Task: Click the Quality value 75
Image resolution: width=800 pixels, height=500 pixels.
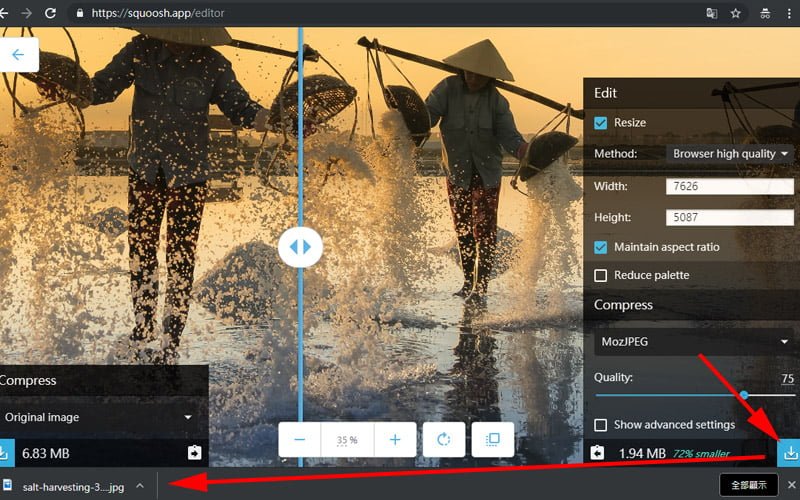Action: coord(788,379)
